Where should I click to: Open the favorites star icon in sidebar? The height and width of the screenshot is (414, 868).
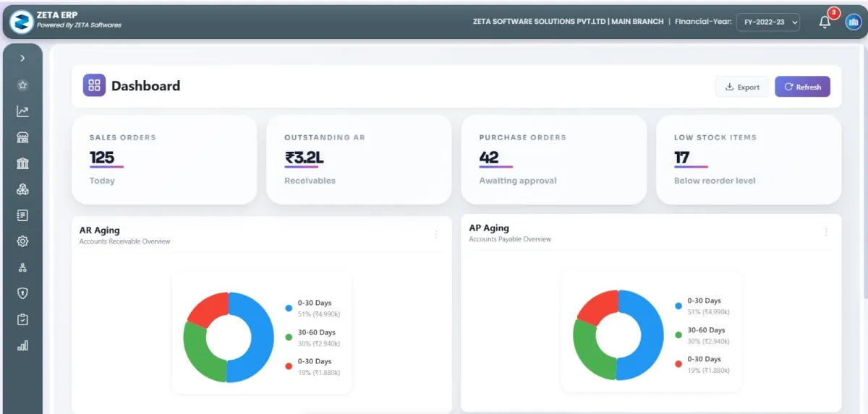coord(22,85)
